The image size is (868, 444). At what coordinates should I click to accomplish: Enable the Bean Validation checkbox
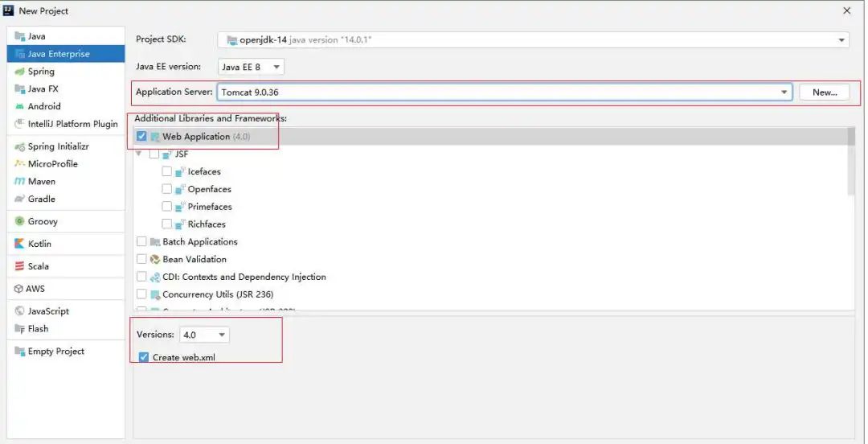pyautogui.click(x=141, y=259)
